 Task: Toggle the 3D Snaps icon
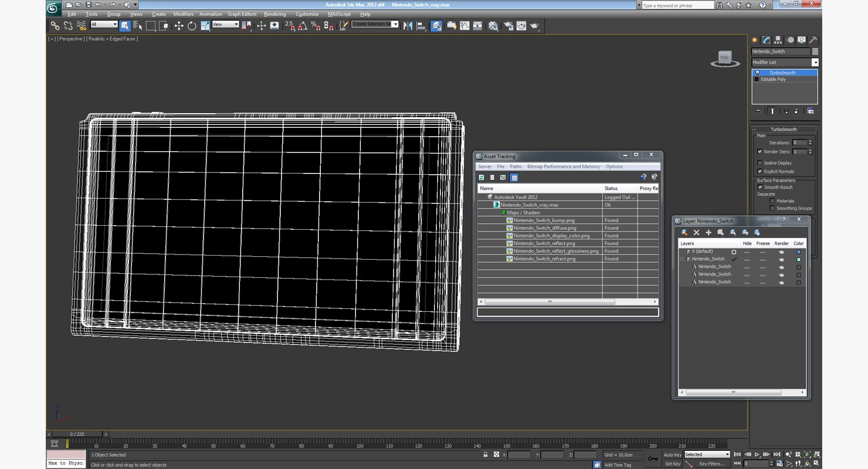click(x=290, y=25)
